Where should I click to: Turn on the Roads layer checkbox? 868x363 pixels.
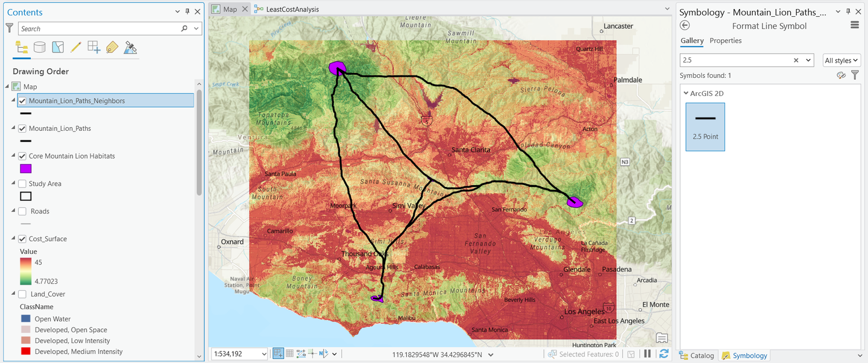22,212
